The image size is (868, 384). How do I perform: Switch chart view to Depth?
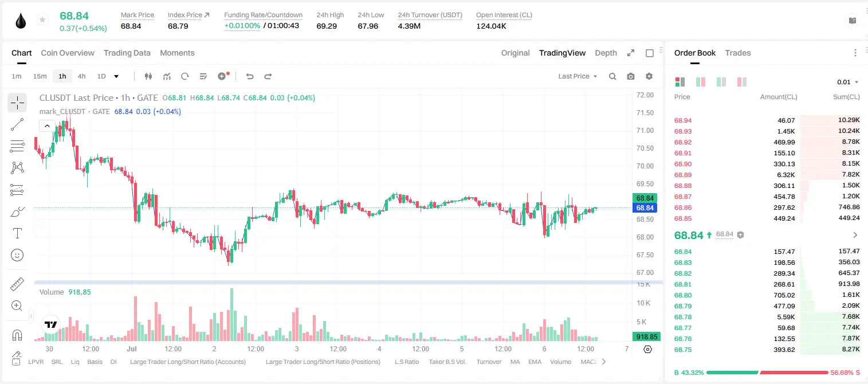point(606,53)
